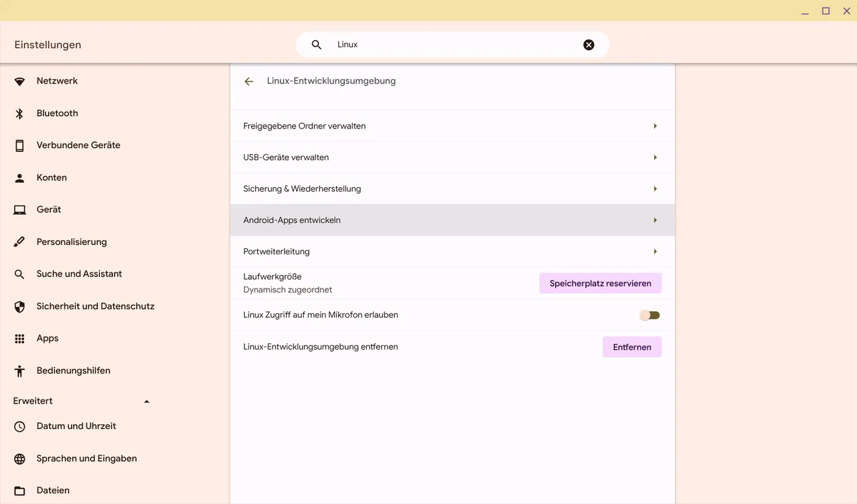Open the Portweiterleitung row
The image size is (857, 504).
coord(453,252)
